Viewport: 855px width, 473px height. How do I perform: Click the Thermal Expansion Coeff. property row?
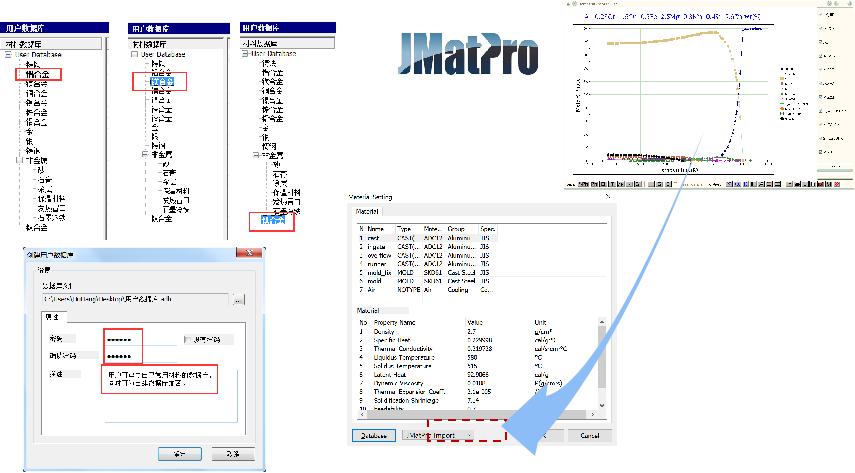[x=477, y=392]
